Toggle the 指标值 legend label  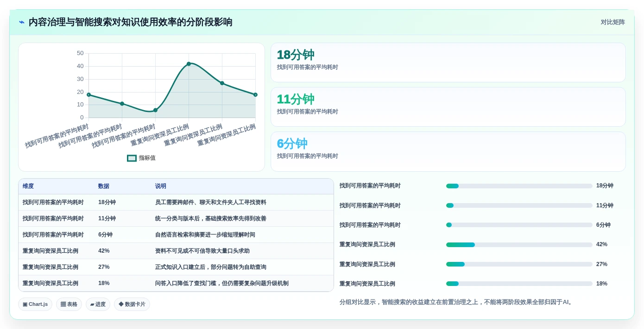coord(147,158)
